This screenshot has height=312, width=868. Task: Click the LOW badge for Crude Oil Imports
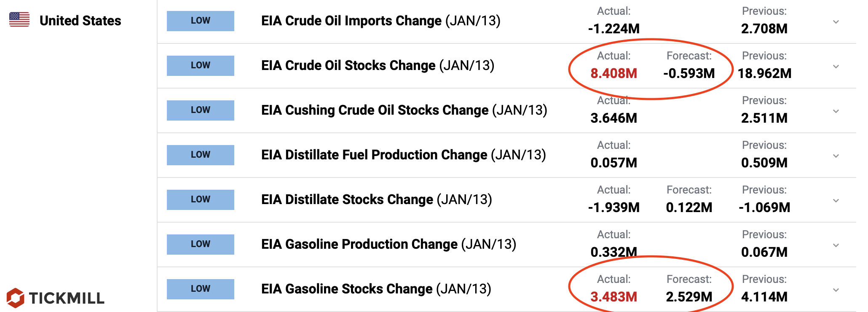(x=201, y=21)
